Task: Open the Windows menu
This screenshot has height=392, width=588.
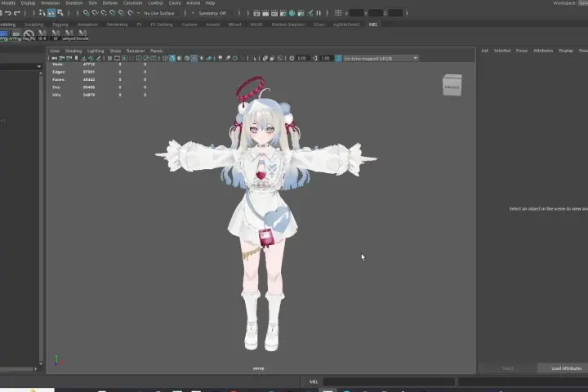Action: click(51, 3)
